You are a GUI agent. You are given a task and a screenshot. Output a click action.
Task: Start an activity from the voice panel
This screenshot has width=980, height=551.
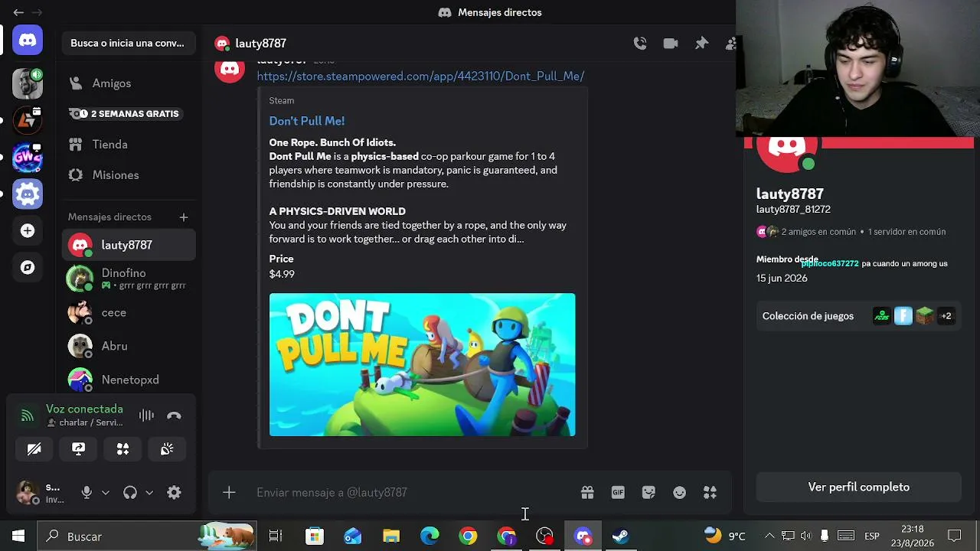tap(122, 449)
